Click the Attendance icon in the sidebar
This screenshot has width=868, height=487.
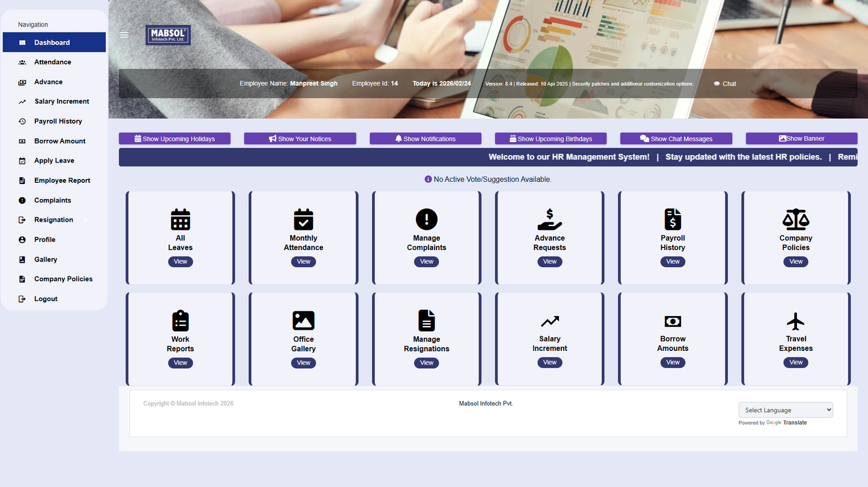[22, 62]
